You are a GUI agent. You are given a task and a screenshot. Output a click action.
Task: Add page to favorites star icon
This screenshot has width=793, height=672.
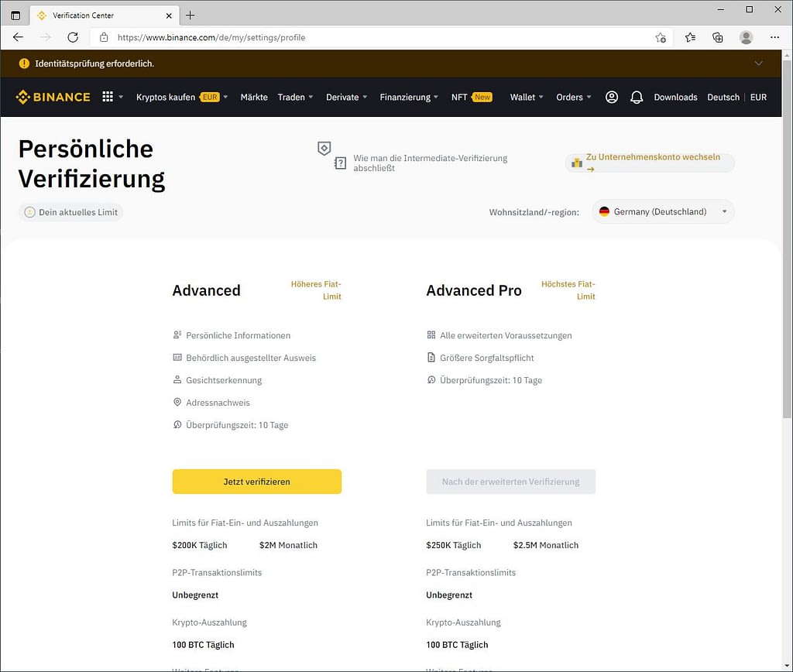click(661, 37)
